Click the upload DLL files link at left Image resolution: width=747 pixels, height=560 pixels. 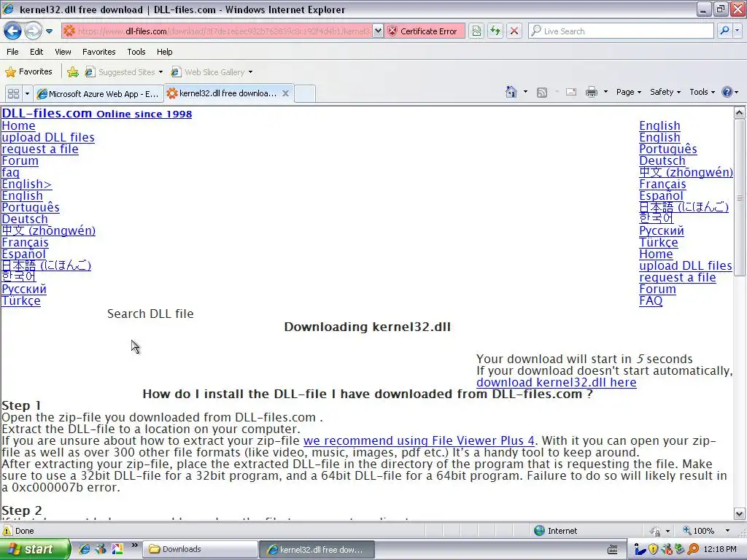(x=48, y=137)
